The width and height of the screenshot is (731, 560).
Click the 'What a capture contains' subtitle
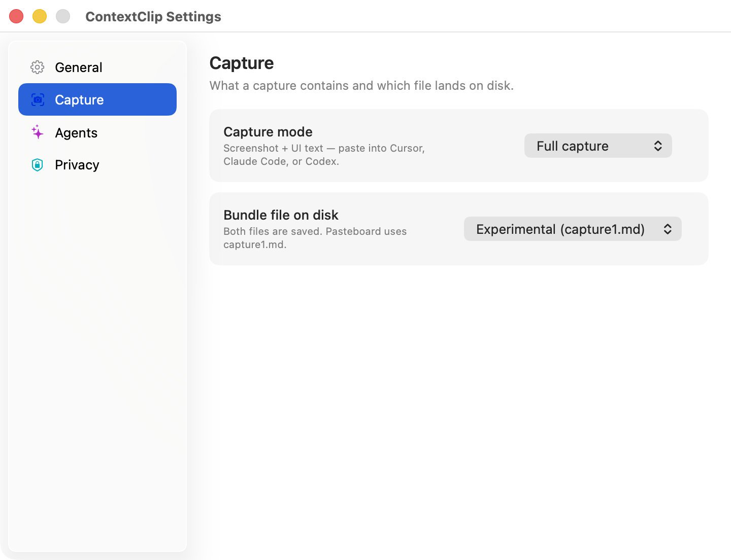point(361,86)
